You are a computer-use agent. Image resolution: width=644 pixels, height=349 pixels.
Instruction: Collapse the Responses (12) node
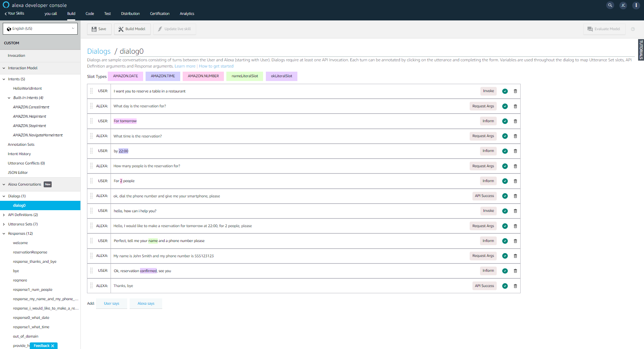pos(4,234)
